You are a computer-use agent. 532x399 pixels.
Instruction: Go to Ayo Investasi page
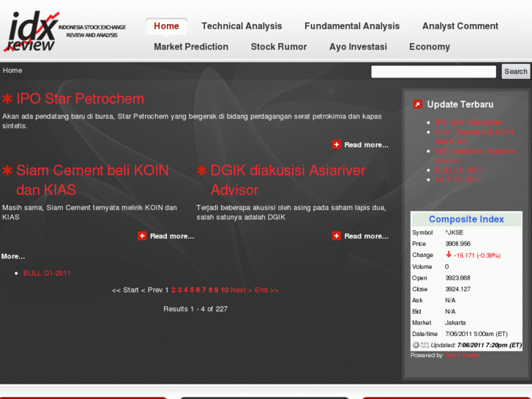[358, 47]
